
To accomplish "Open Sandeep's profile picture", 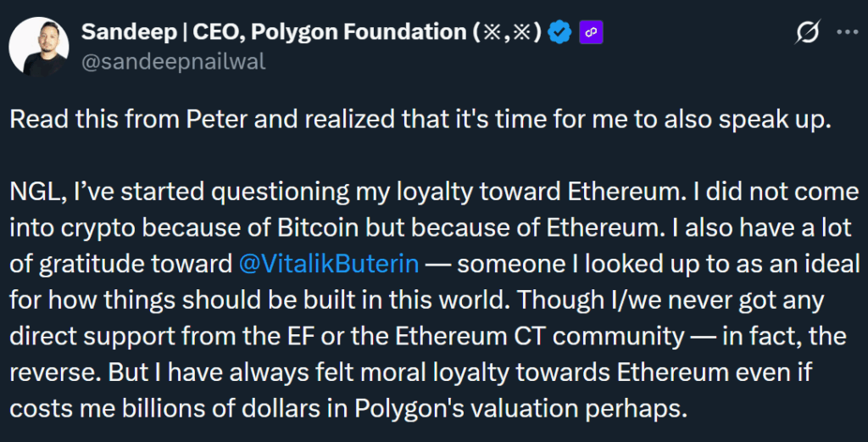I will pyautogui.click(x=38, y=45).
